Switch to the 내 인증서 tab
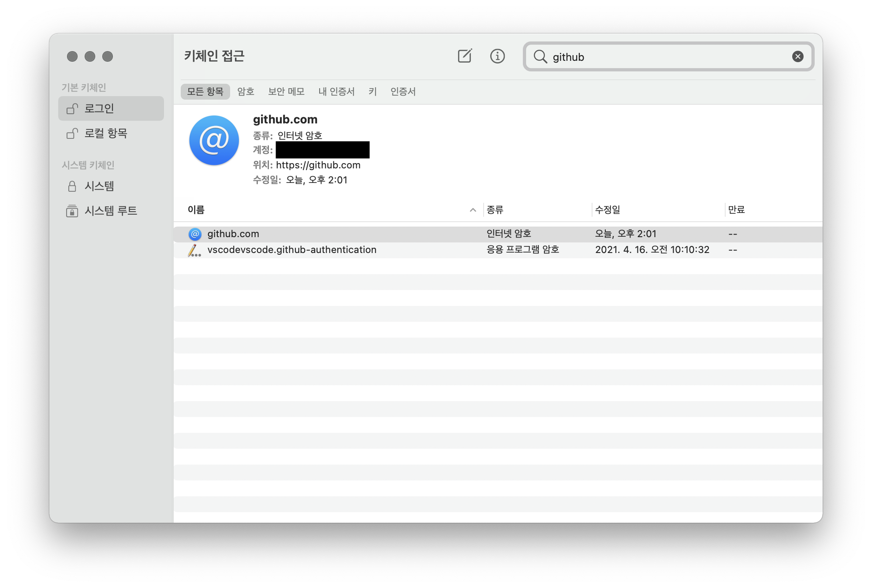 point(336,91)
